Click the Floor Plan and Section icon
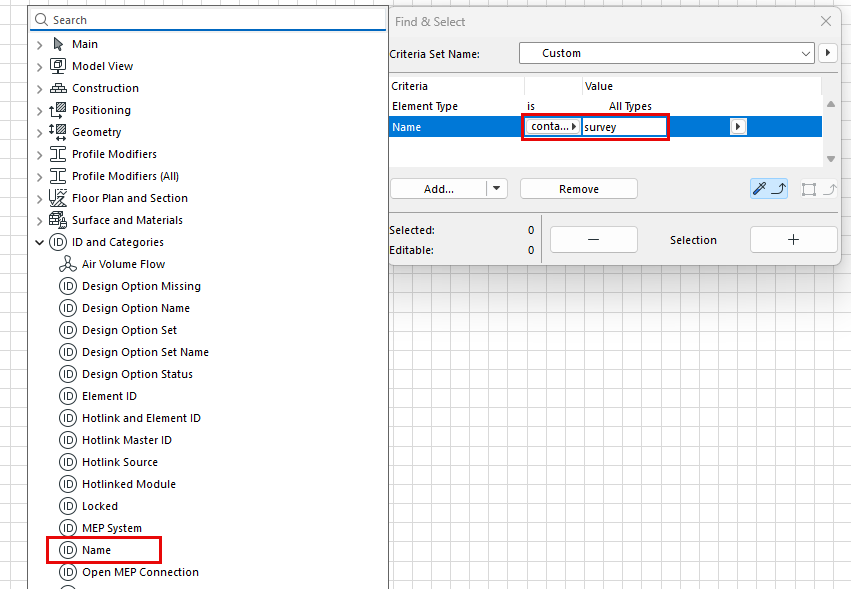 point(58,198)
